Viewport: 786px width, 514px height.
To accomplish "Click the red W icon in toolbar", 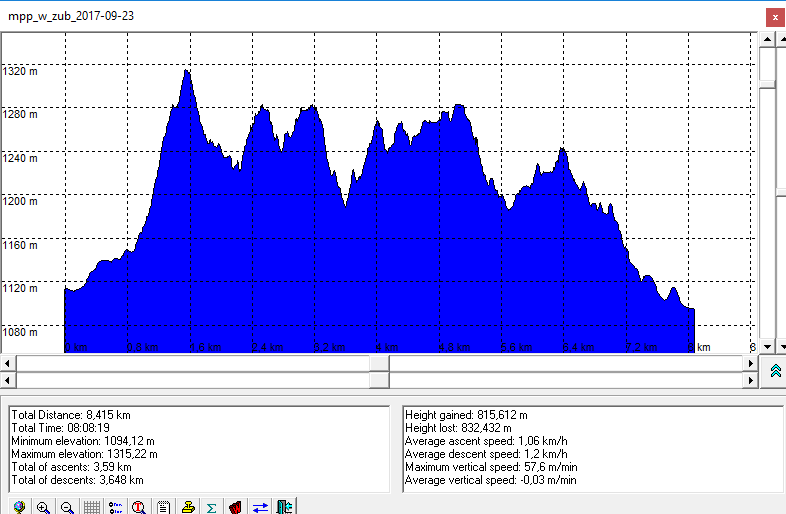I will pyautogui.click(x=235, y=506).
